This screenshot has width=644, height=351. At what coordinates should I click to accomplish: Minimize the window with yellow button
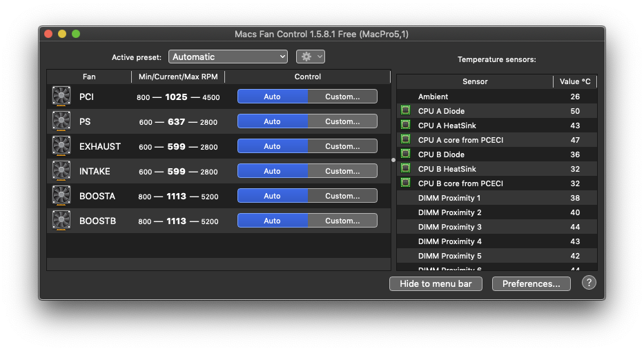click(x=62, y=34)
